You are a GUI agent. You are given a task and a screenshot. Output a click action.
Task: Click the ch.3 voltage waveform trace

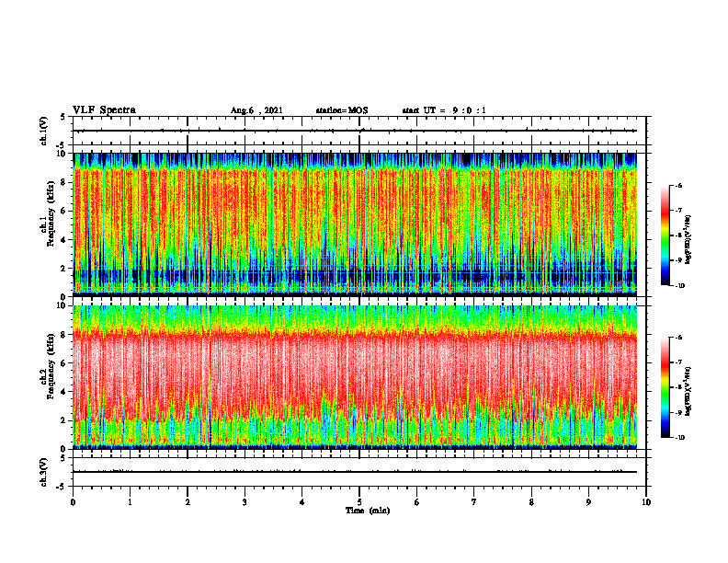click(355, 472)
